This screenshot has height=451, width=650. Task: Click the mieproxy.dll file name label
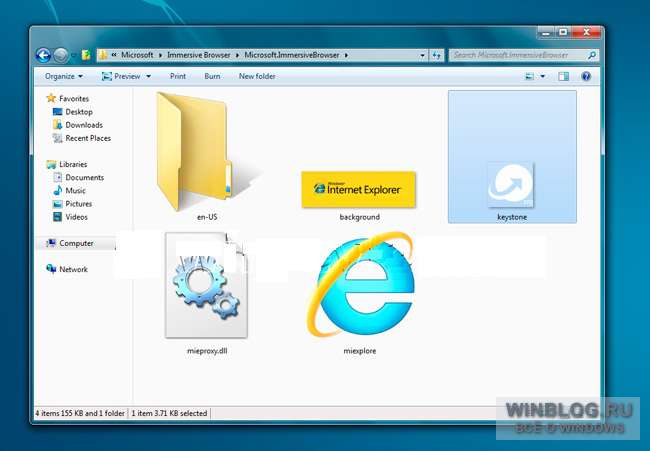point(207,351)
